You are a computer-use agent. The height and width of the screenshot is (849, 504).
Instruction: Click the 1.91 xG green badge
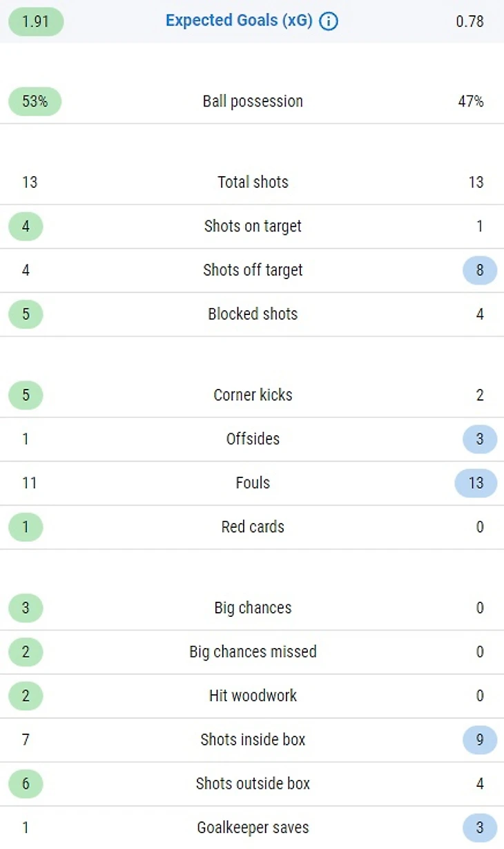click(x=36, y=21)
